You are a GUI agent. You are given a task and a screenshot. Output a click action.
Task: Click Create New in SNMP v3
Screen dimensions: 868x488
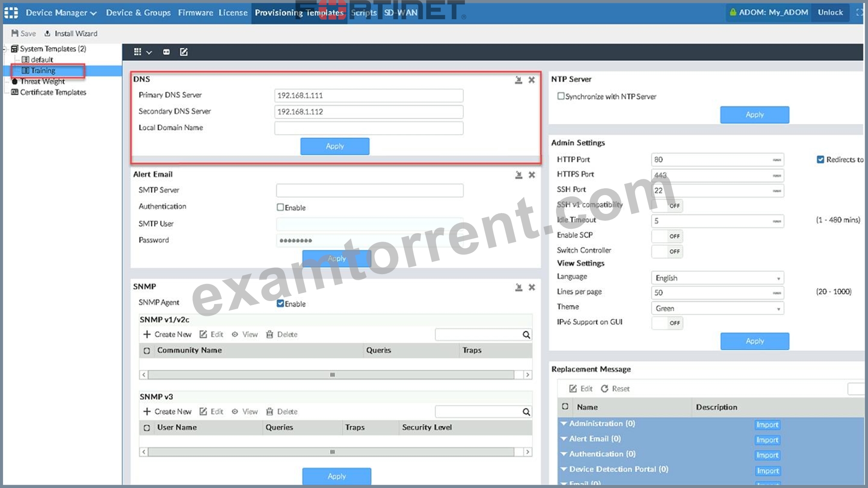pyautogui.click(x=168, y=412)
